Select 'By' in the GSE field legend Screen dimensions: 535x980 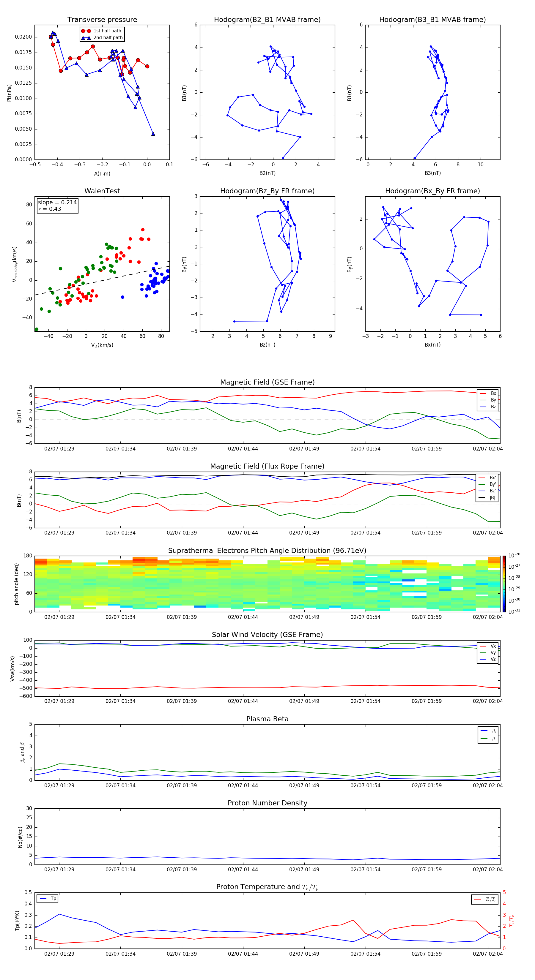pyautogui.click(x=488, y=400)
